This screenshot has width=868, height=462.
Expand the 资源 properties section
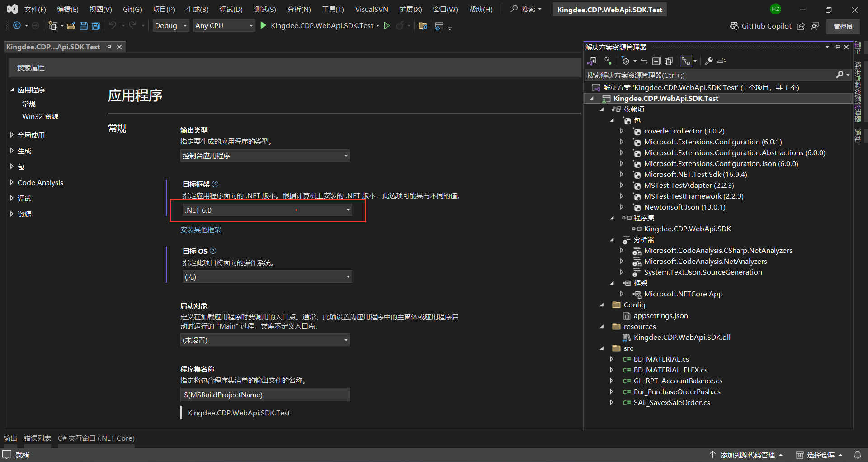click(12, 214)
